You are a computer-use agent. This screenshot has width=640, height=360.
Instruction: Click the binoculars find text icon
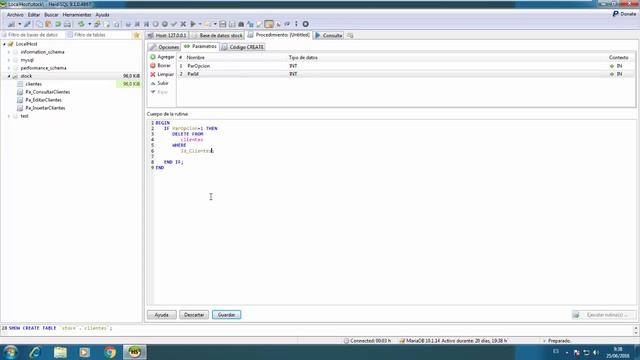point(241,24)
